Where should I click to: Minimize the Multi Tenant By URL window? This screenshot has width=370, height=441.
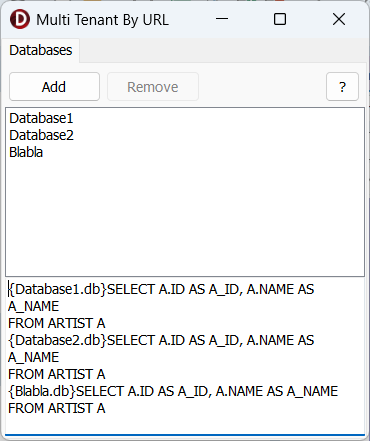(x=222, y=19)
